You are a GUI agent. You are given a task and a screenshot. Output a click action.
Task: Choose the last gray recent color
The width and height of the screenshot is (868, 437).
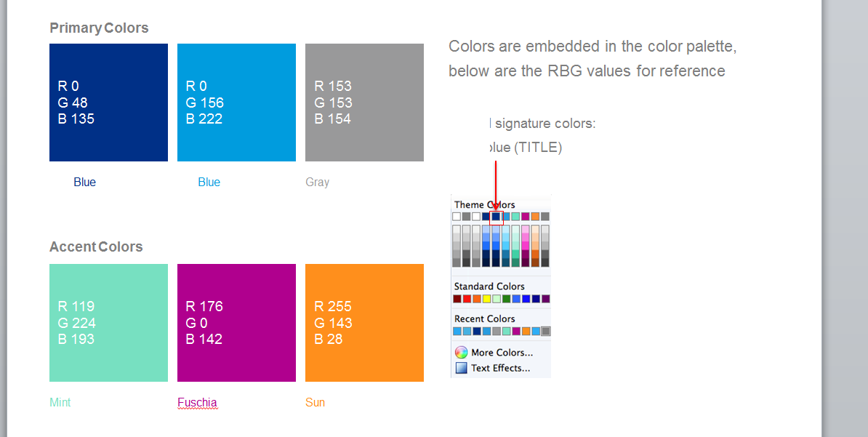point(546,332)
